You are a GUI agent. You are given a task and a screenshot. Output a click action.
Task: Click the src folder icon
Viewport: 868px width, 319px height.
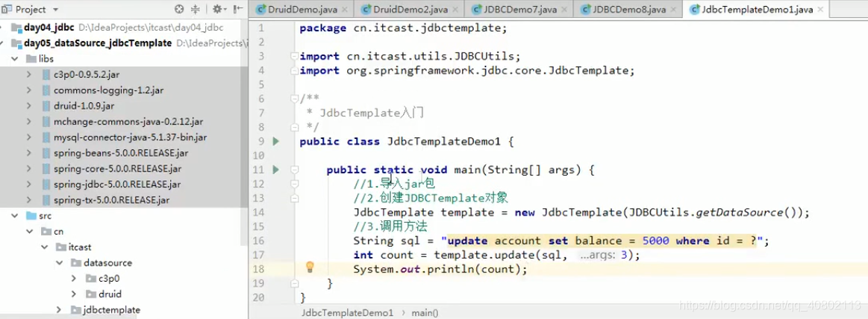tap(31, 216)
